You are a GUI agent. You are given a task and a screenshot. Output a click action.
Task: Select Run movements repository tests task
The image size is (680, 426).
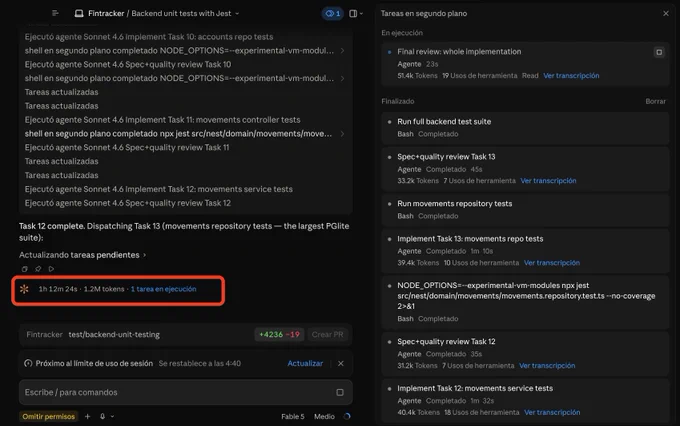click(525, 210)
